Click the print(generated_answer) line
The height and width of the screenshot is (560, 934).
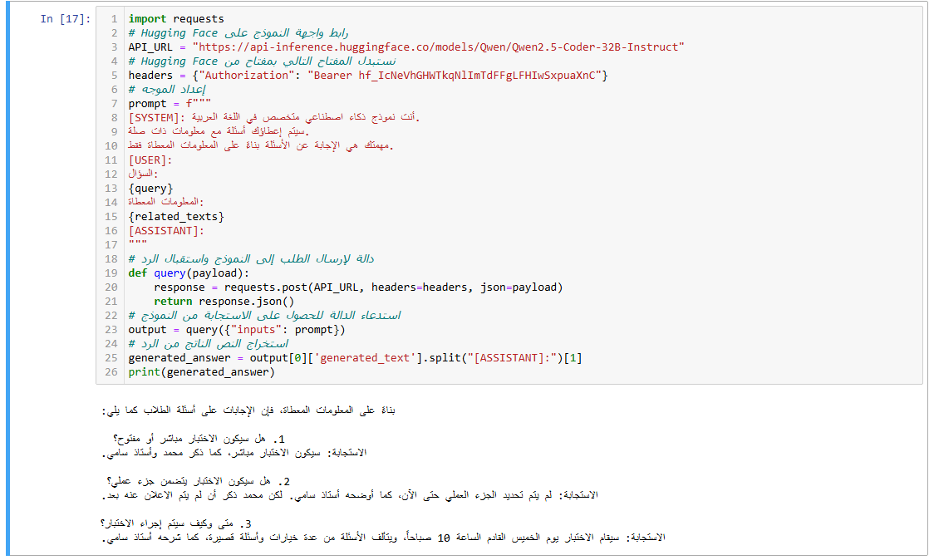(201, 372)
